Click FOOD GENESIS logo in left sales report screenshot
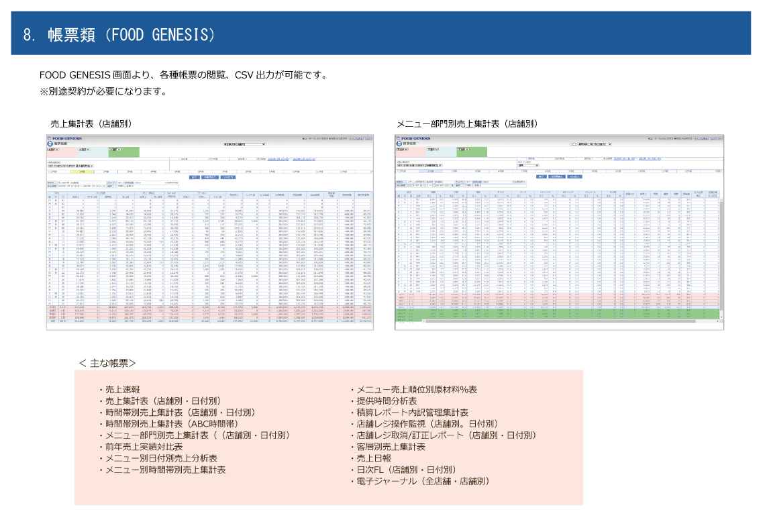 click(64, 138)
